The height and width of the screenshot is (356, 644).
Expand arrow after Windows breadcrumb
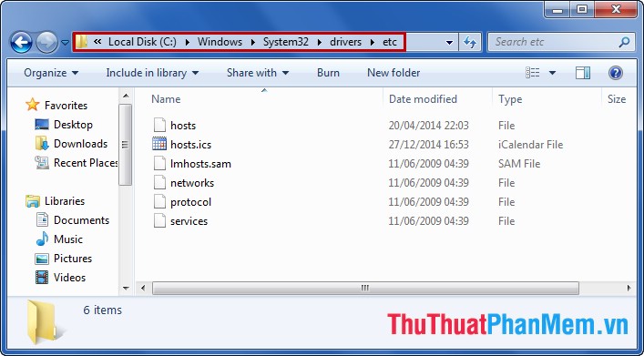(253, 42)
